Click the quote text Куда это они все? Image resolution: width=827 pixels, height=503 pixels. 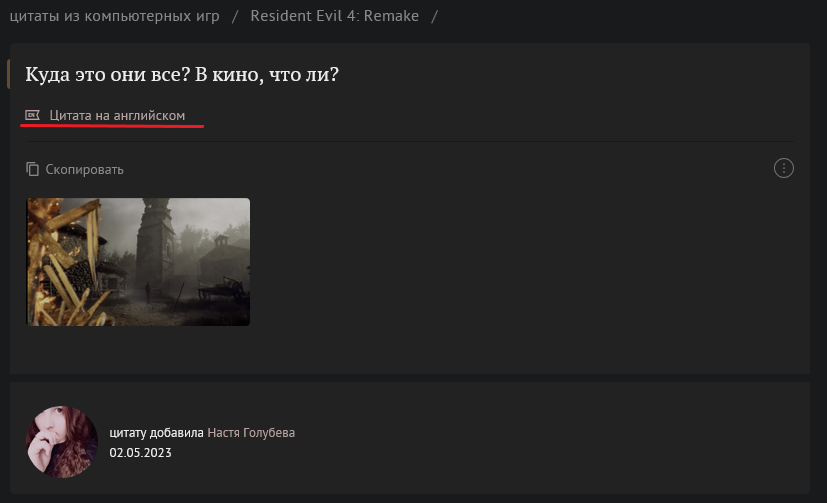pyautogui.click(x=108, y=74)
